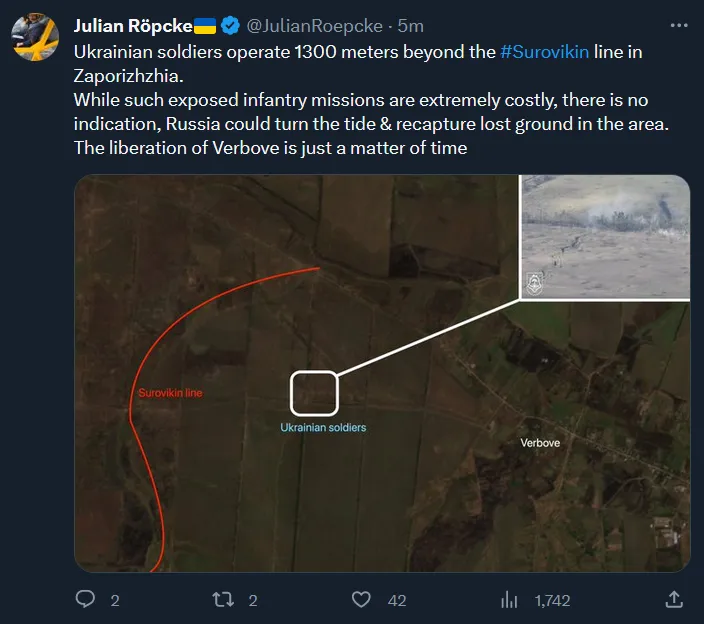The width and height of the screenshot is (704, 624).
Task: Click the Ukrainian soldiers map caption
Action: click(323, 427)
